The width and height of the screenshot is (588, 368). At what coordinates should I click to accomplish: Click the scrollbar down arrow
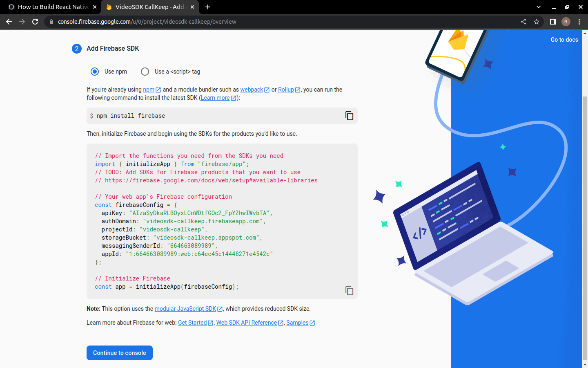tap(585, 364)
